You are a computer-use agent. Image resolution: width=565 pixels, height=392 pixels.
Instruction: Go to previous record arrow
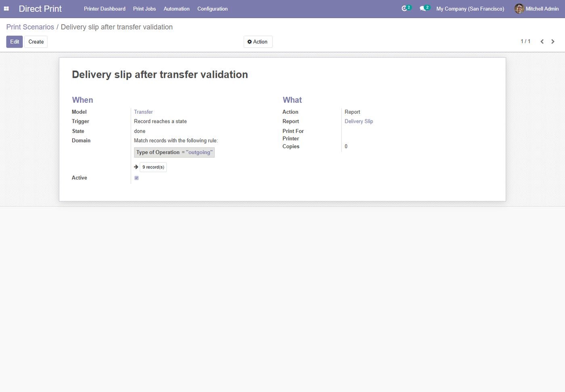point(542,42)
